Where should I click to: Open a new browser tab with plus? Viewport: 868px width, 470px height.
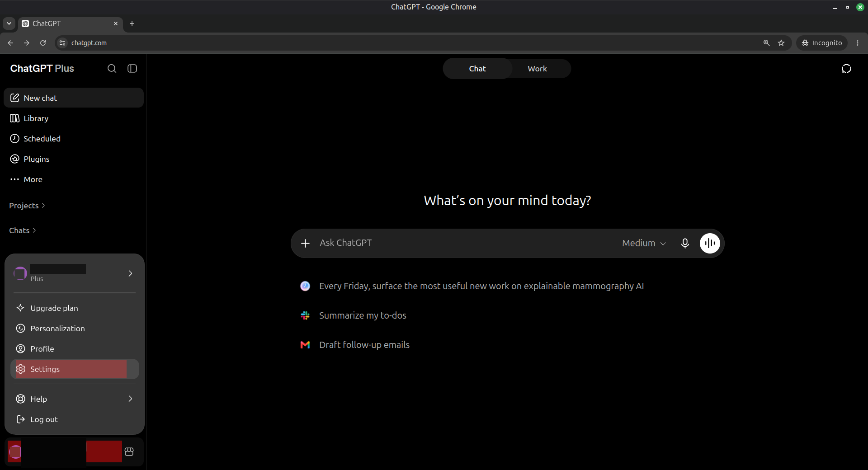tap(132, 23)
